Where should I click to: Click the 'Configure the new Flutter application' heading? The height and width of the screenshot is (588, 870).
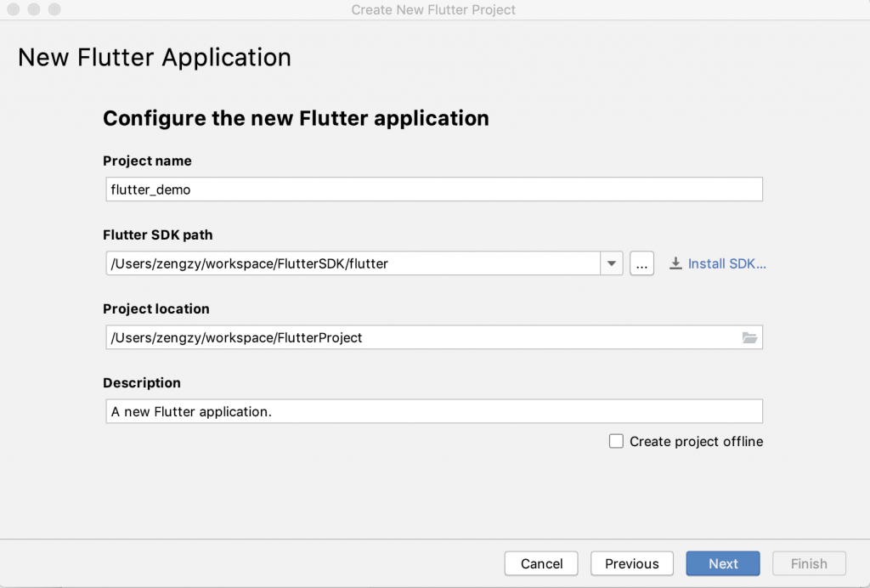[296, 118]
